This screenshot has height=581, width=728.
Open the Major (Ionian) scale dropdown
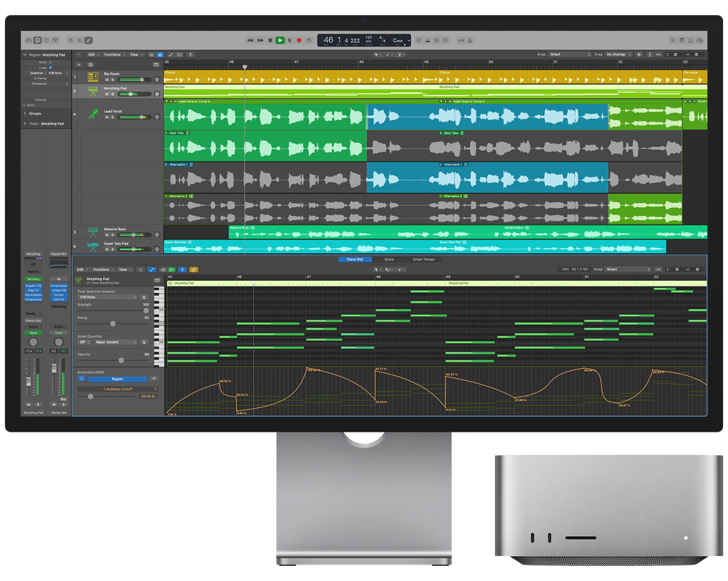pyautogui.click(x=116, y=342)
